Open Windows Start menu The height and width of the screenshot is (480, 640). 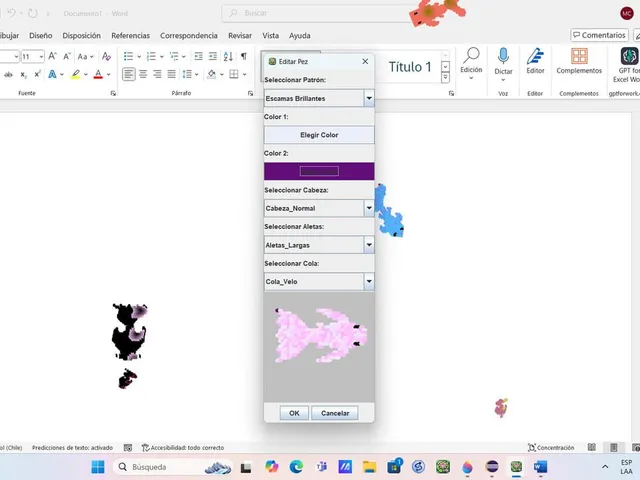point(98,467)
